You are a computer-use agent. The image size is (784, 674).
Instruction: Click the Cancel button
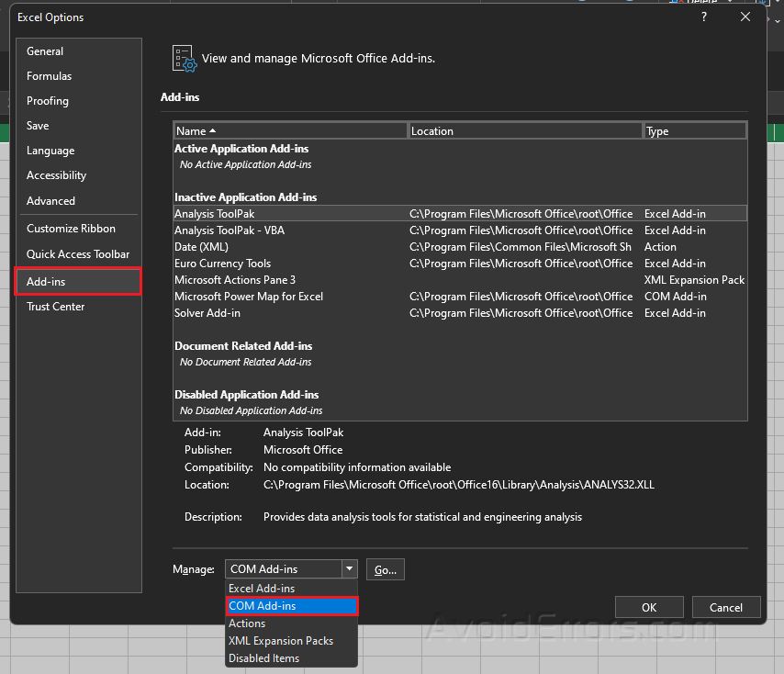pyautogui.click(x=726, y=607)
